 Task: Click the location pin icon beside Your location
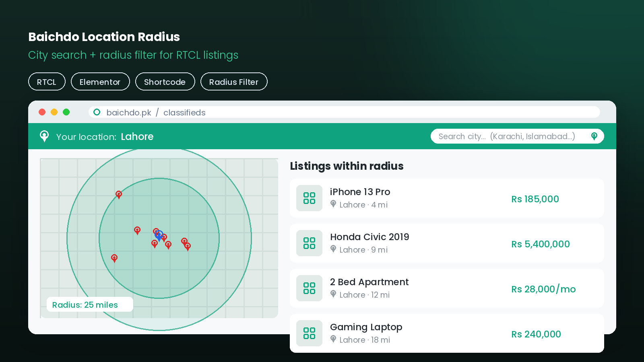44,136
